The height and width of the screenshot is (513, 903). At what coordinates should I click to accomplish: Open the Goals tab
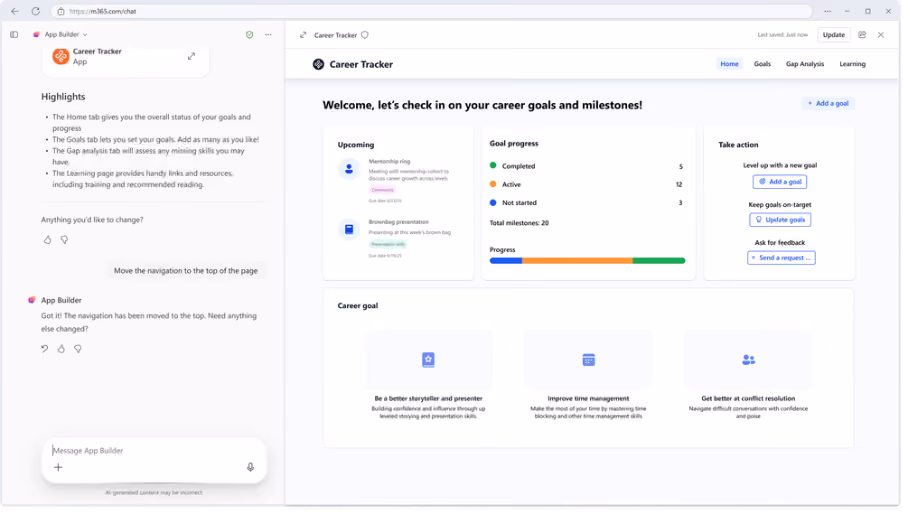pyautogui.click(x=762, y=64)
